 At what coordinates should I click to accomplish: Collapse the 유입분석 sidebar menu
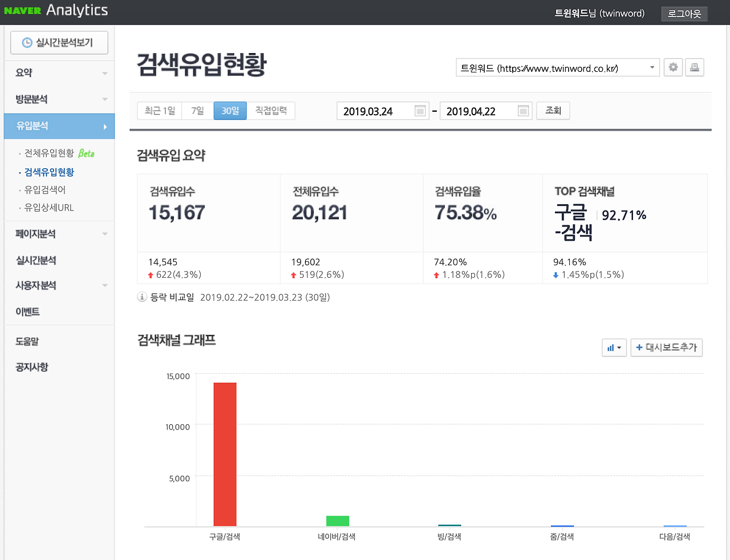pyautogui.click(x=59, y=126)
